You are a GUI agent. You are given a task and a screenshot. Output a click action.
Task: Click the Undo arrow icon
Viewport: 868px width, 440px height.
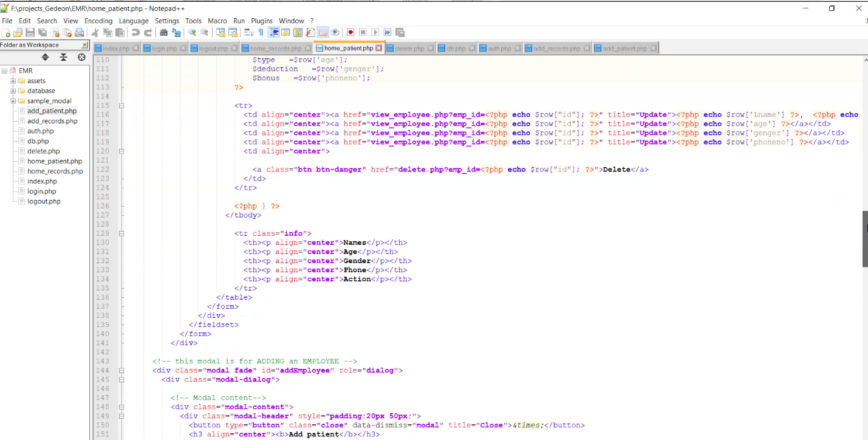(135, 32)
